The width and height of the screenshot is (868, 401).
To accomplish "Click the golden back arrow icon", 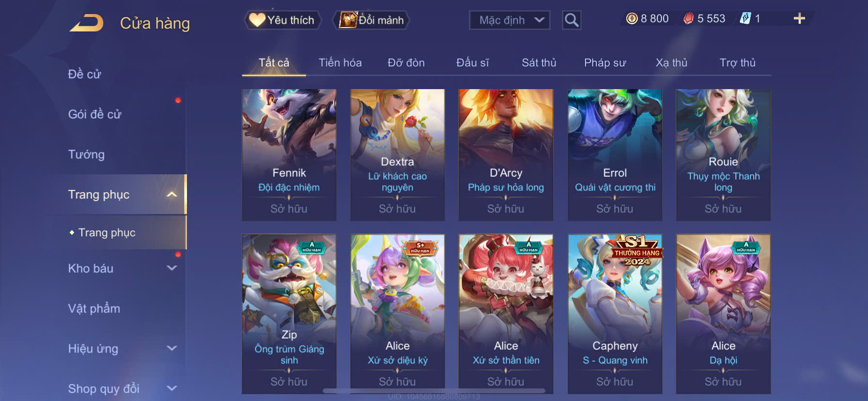I will pos(87,23).
